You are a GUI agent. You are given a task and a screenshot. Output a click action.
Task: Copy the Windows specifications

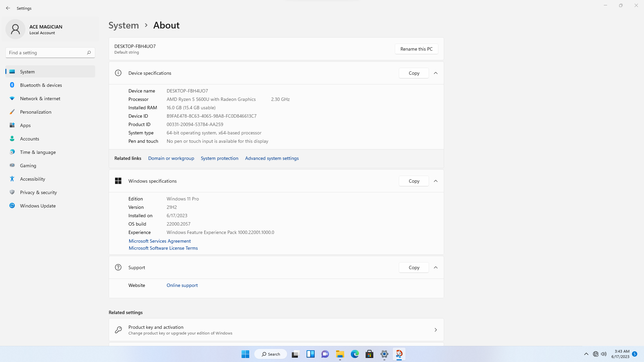(414, 181)
